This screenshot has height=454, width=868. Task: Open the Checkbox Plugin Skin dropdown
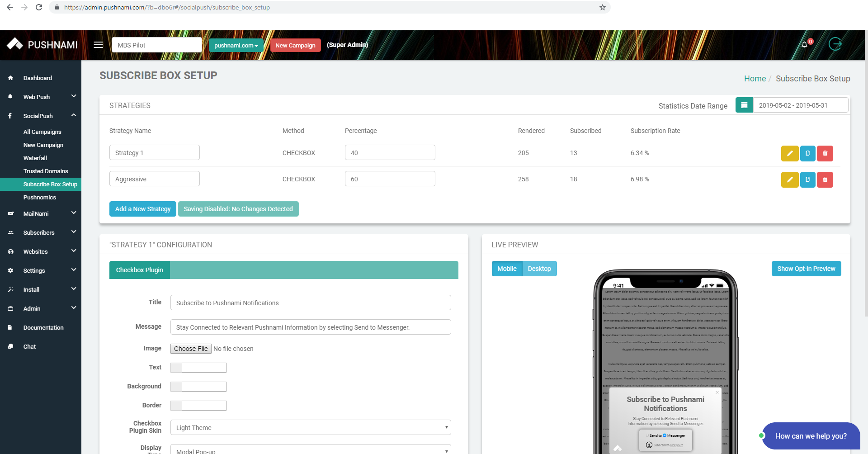[310, 427]
